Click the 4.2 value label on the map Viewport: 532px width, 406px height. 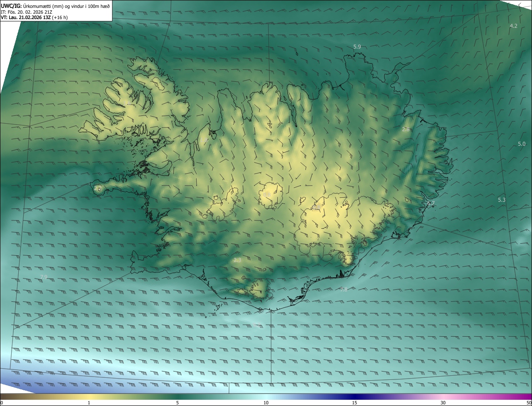514,26
